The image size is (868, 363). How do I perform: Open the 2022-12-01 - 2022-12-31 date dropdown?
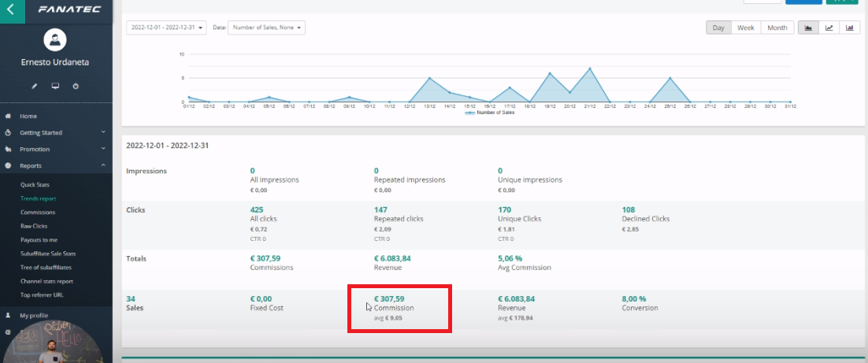point(166,28)
